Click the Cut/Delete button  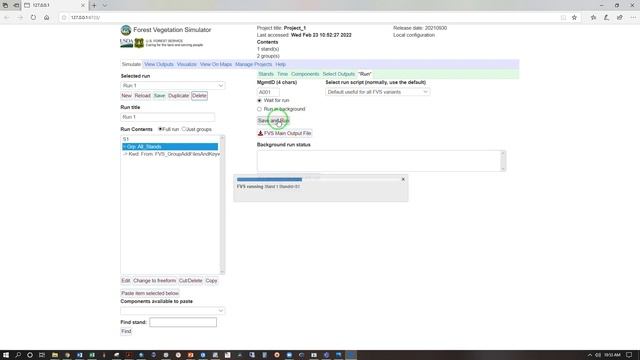(x=190, y=281)
